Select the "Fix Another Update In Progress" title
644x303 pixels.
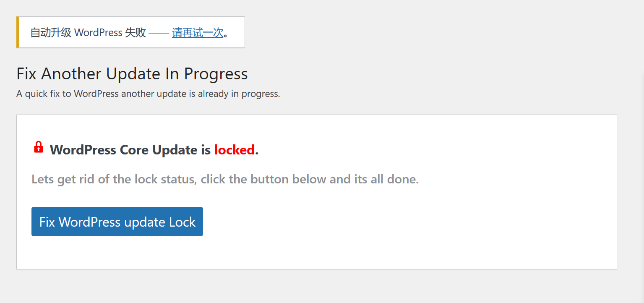pos(132,74)
